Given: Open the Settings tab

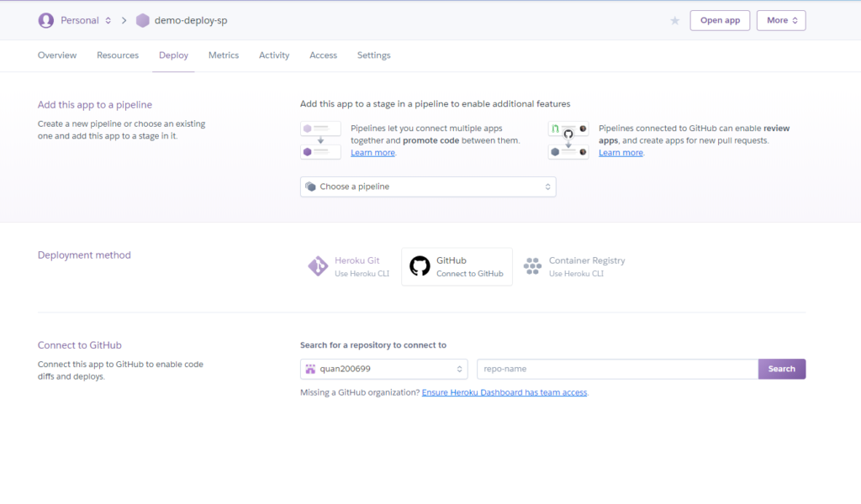Looking at the screenshot, I should pyautogui.click(x=373, y=55).
